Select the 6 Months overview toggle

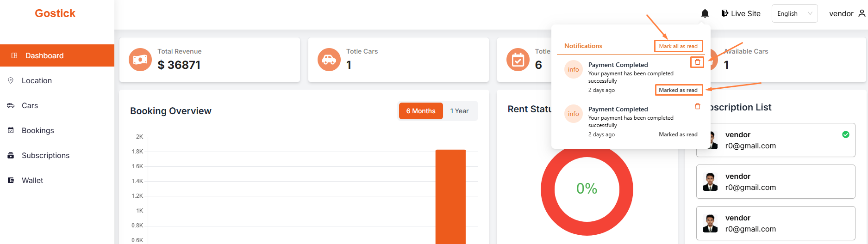click(421, 111)
